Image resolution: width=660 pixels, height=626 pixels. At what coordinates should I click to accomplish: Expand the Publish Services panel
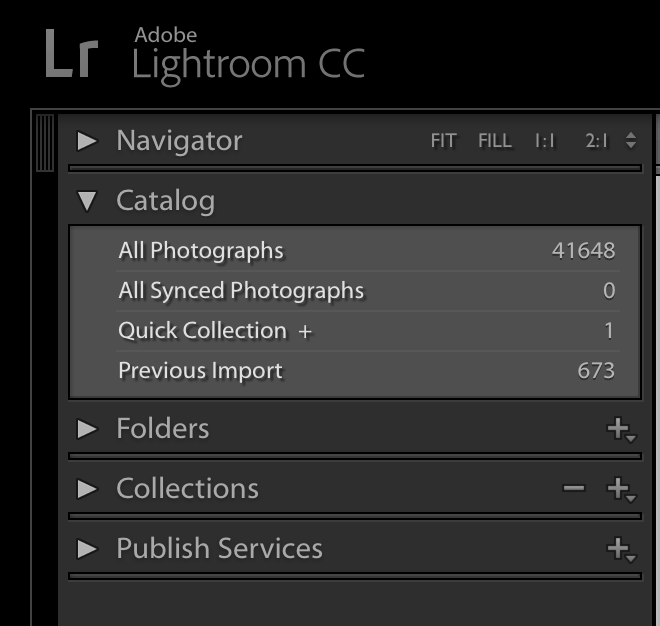[x=88, y=548]
